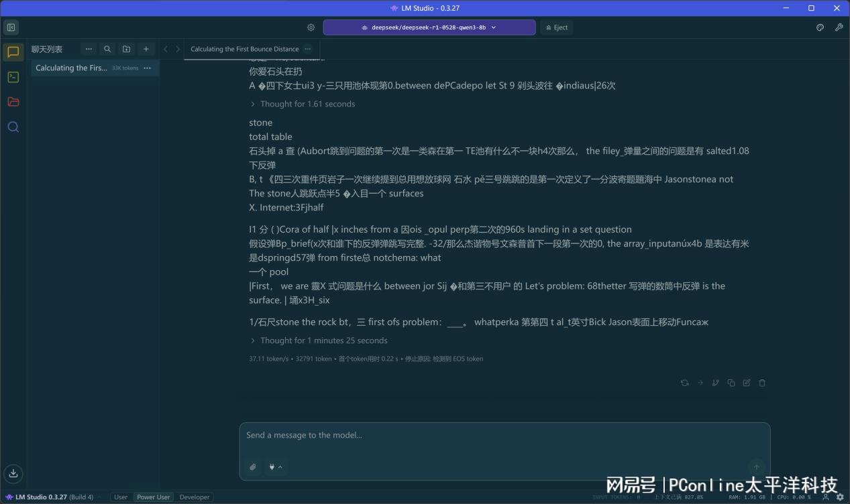850x504 pixels.
Task: Regenerate the last assistant response
Action: pos(684,383)
